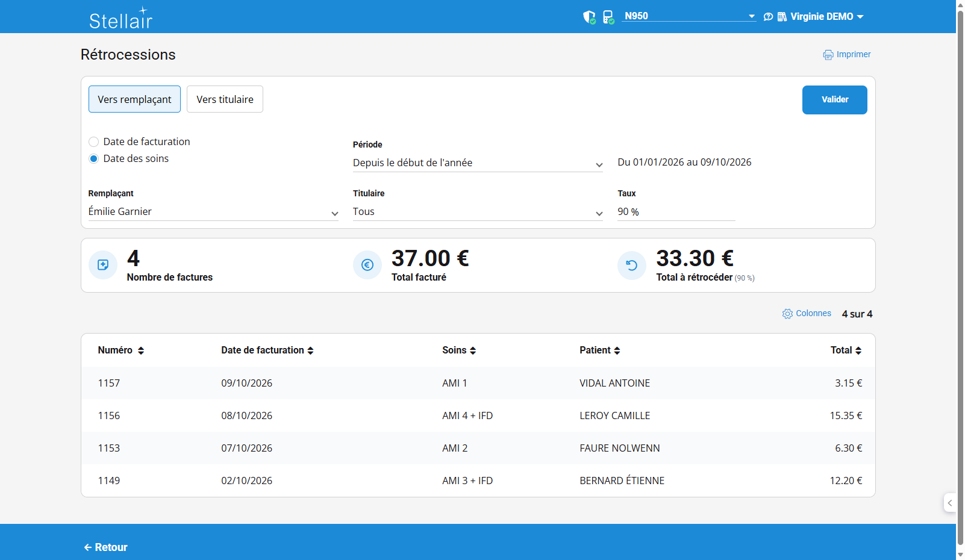Image resolution: width=965 pixels, height=560 pixels.
Task: Open the chat help icon
Action: [x=768, y=17]
